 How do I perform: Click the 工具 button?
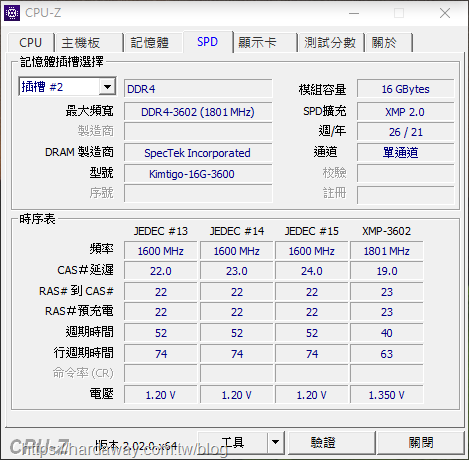pos(233,443)
